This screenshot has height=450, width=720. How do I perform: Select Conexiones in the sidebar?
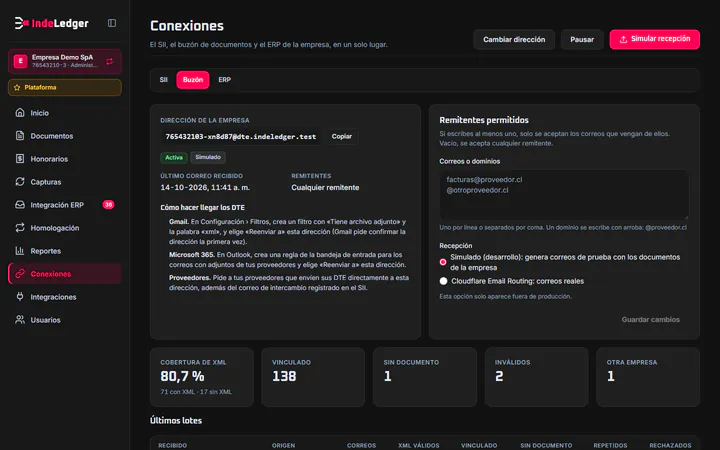click(65, 274)
